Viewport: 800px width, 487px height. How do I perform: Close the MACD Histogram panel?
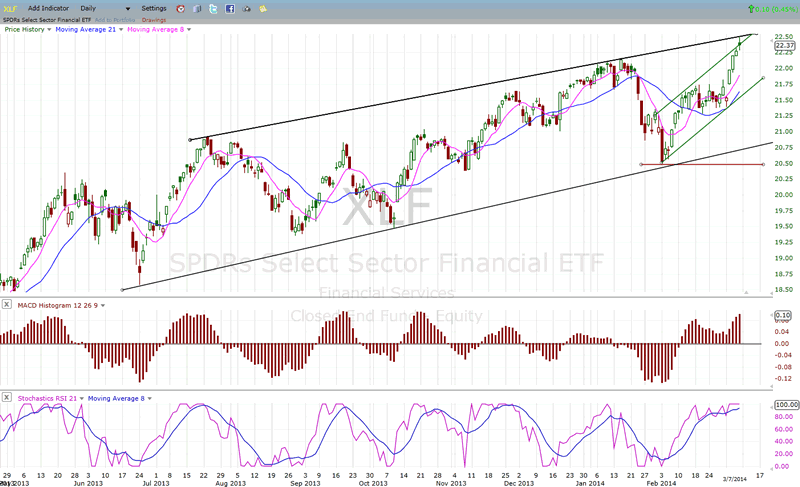7,302
